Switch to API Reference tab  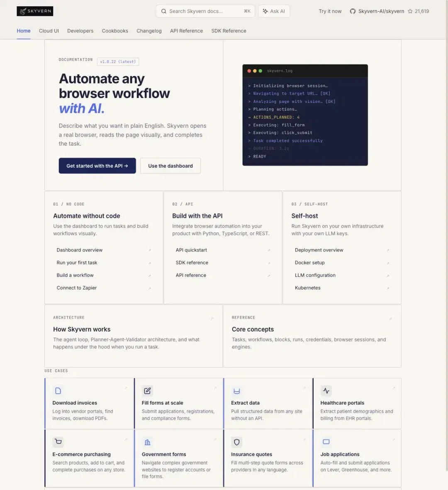[187, 31]
